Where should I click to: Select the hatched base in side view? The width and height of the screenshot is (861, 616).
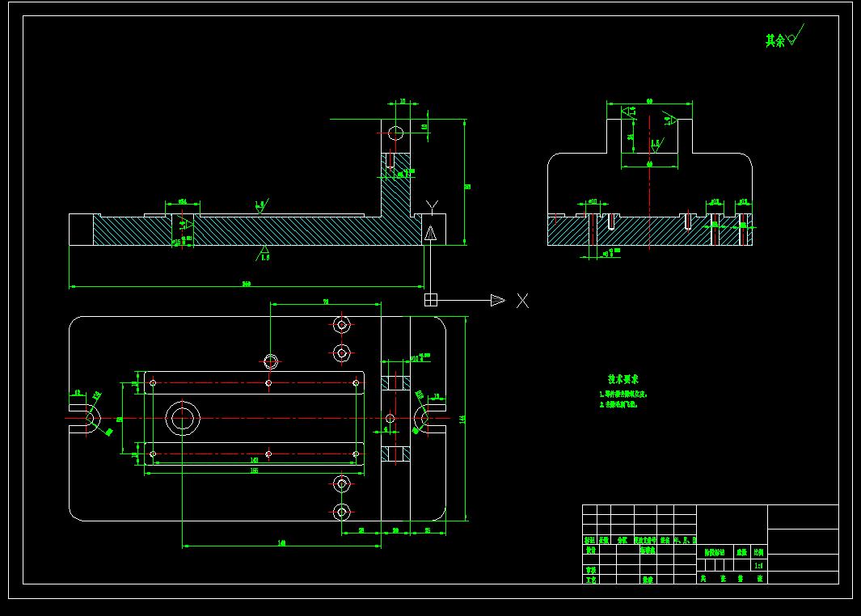[x=650, y=230]
